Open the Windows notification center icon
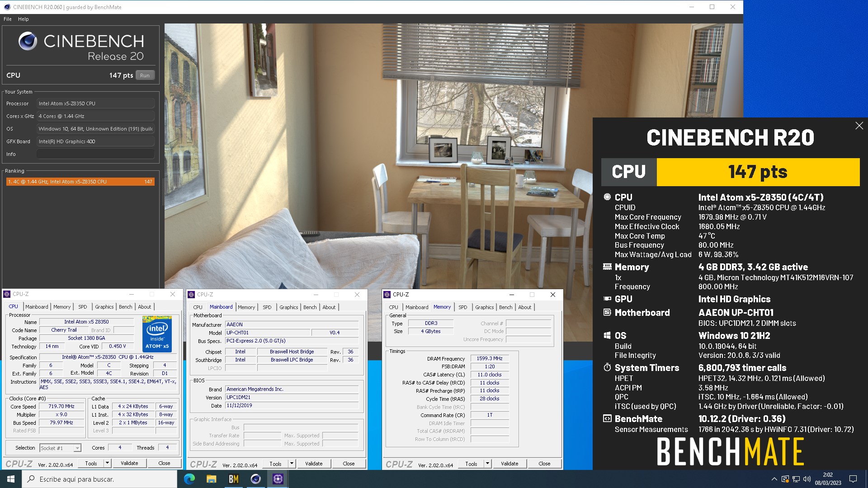This screenshot has width=868, height=488. [x=853, y=479]
